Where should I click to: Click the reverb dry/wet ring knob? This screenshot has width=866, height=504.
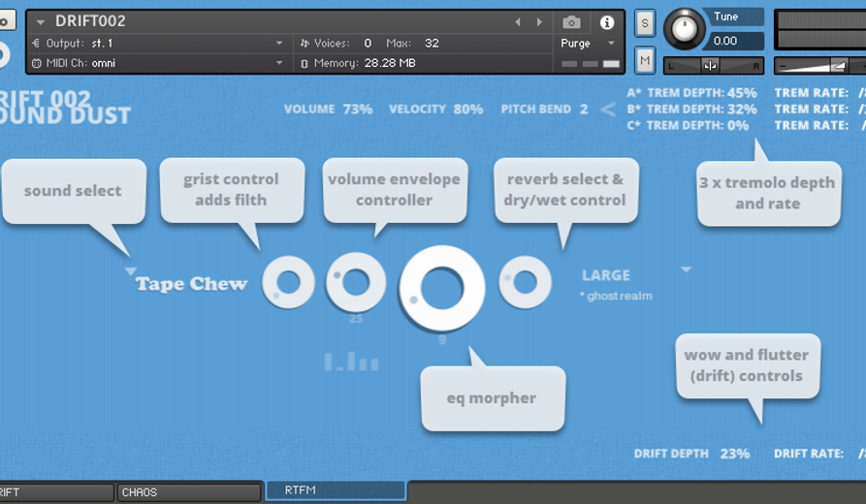coord(525,282)
